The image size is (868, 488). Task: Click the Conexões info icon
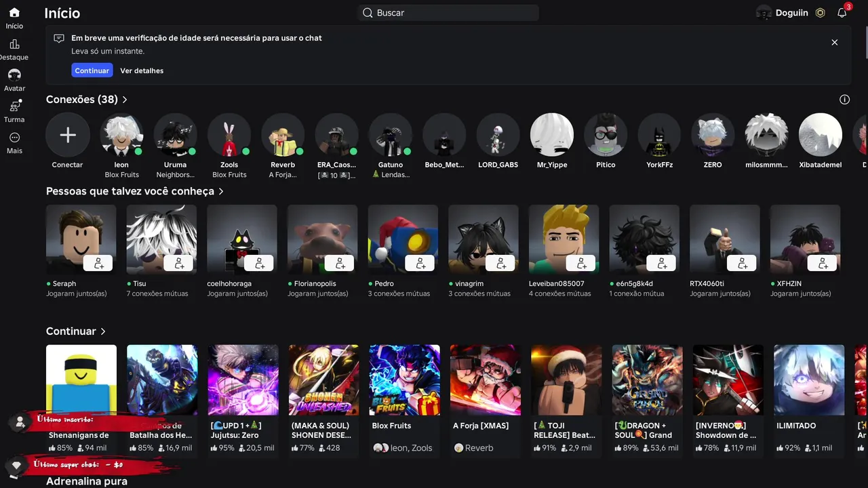[844, 100]
